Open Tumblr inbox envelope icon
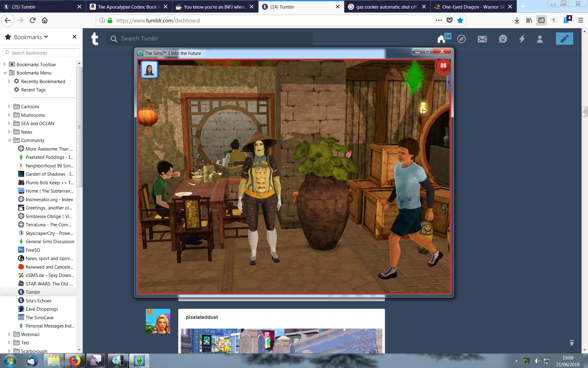Image resolution: width=588 pixels, height=368 pixels. click(x=482, y=39)
